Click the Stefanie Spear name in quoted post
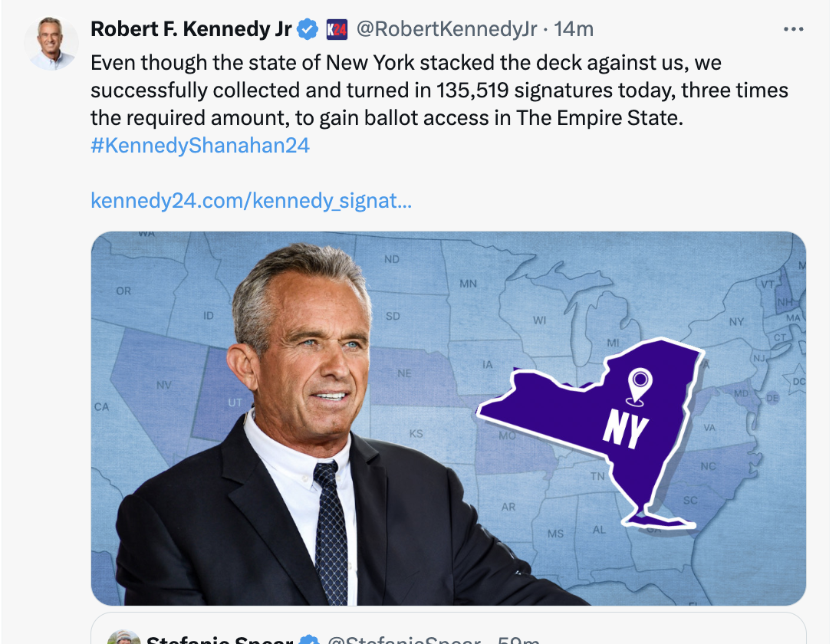839x644 pixels. point(219,639)
